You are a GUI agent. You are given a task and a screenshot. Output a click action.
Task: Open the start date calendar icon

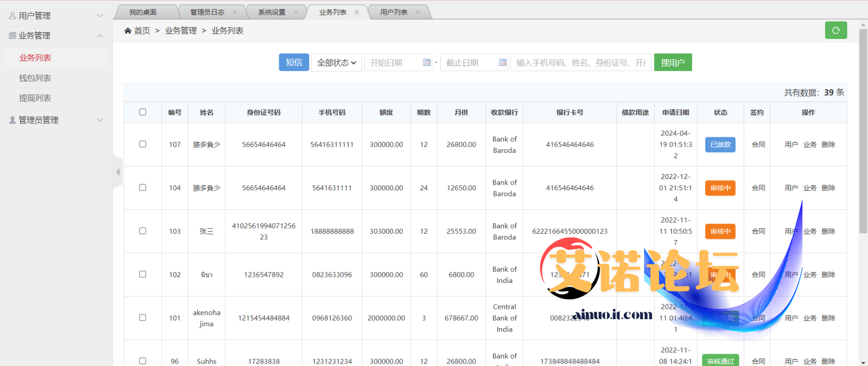(x=427, y=62)
